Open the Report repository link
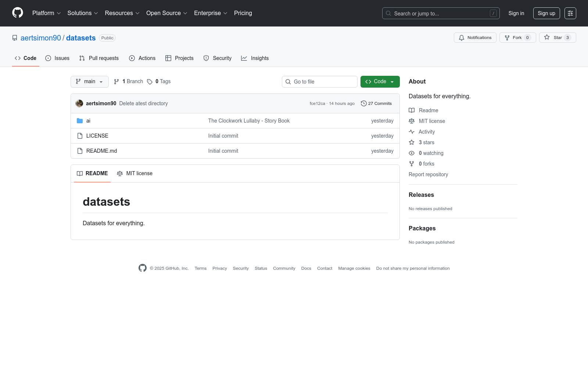 click(x=428, y=174)
